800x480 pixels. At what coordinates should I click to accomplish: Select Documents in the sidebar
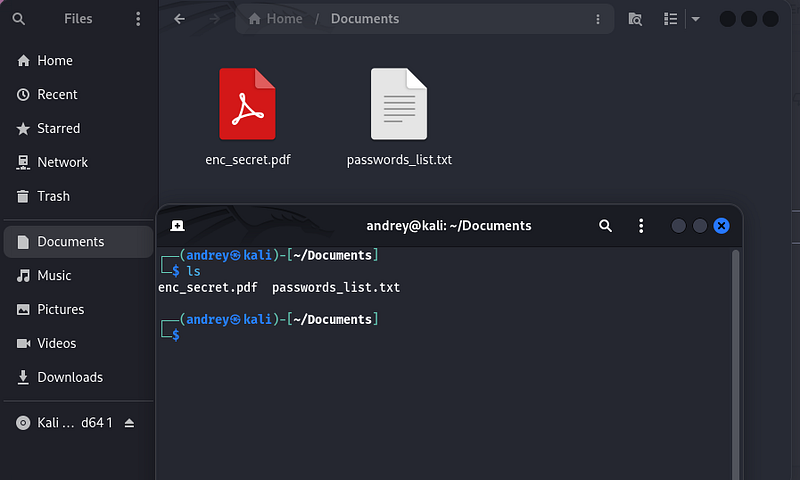[79, 242]
